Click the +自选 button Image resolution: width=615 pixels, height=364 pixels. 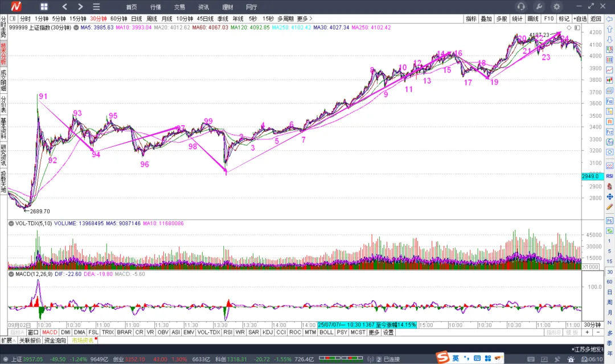click(580, 18)
